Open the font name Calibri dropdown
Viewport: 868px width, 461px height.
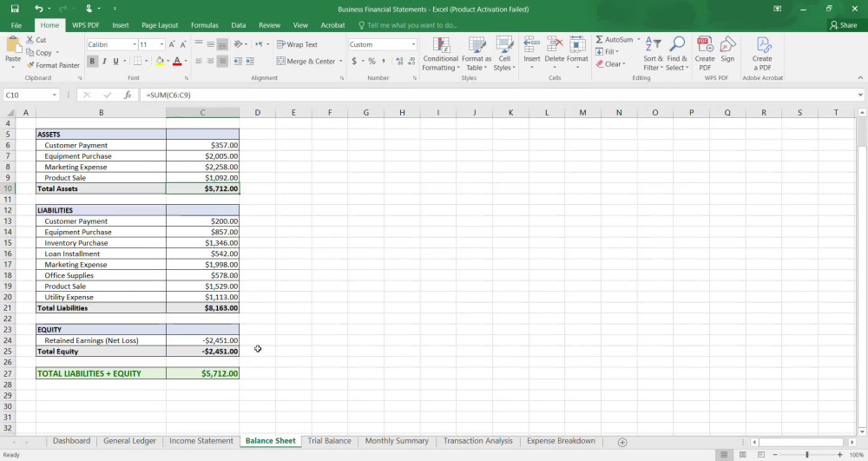click(134, 44)
